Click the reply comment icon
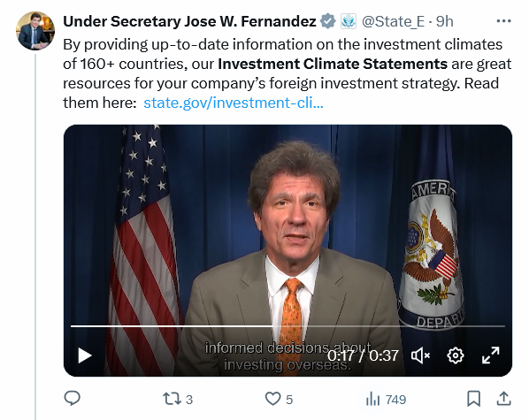Screen dimensions: 529x420 pos(73,399)
